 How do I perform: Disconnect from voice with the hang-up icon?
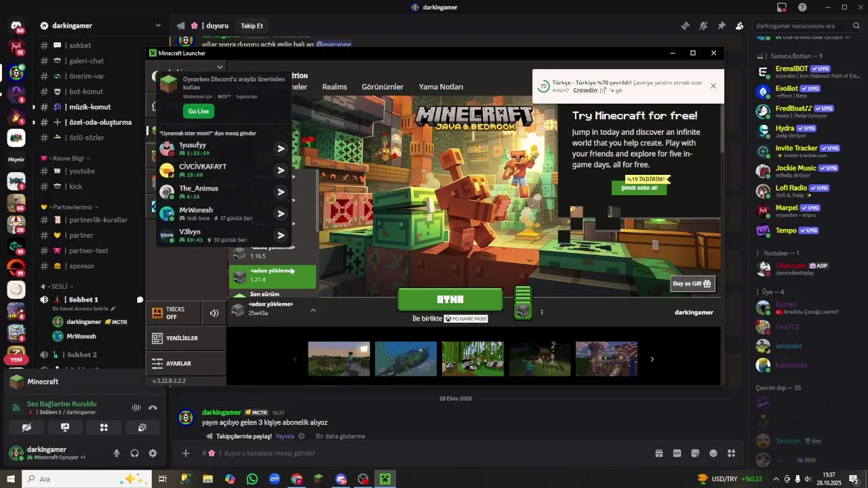(153, 407)
